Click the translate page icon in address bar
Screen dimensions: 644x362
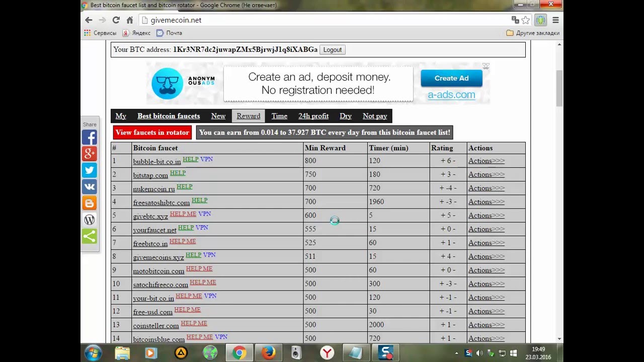[515, 20]
